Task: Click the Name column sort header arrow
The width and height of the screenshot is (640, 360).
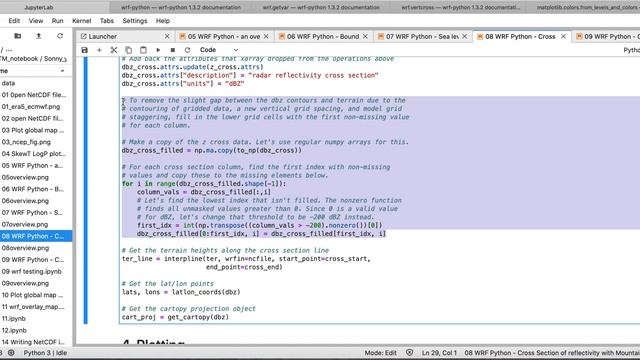Action: tap(62, 71)
